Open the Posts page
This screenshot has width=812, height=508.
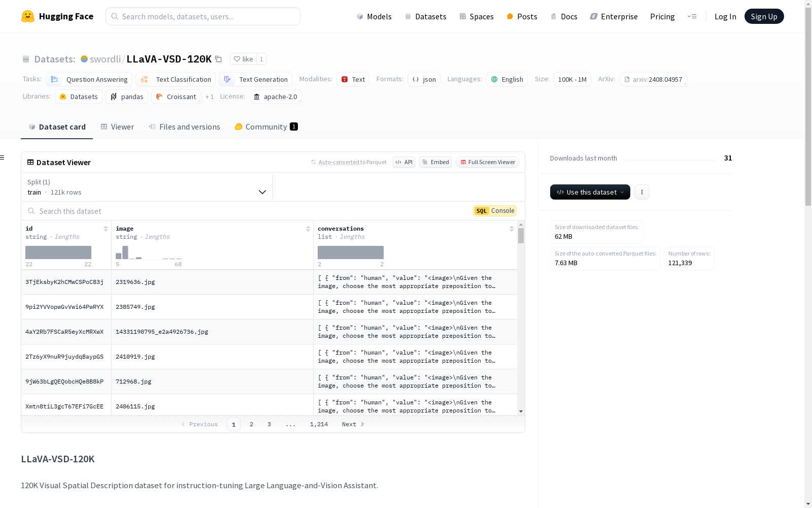(x=522, y=16)
